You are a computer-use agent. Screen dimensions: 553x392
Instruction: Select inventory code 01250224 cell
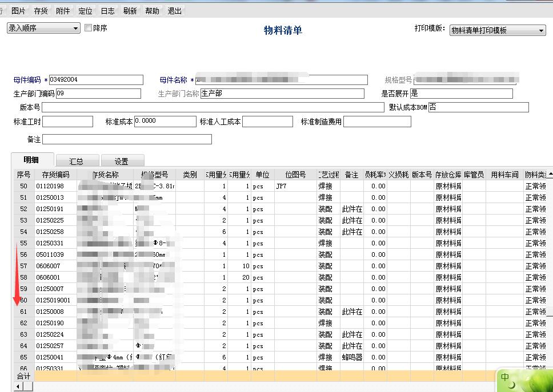pyautogui.click(x=55, y=334)
